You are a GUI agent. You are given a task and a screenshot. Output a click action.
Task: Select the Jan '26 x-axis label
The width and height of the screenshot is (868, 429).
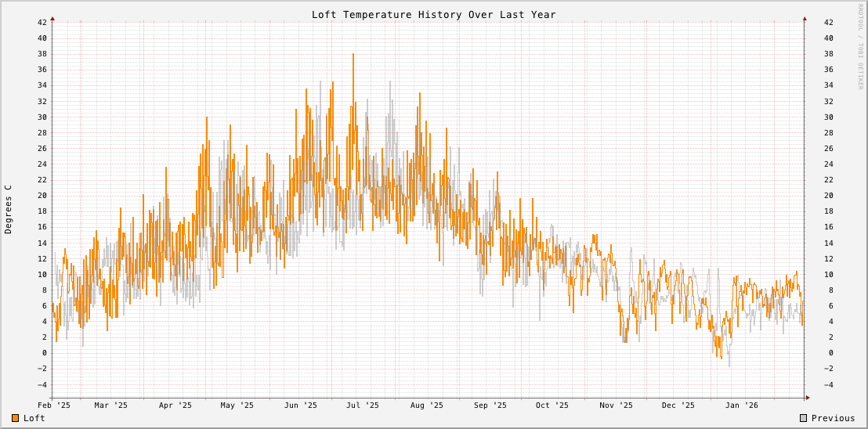pyautogui.click(x=742, y=406)
